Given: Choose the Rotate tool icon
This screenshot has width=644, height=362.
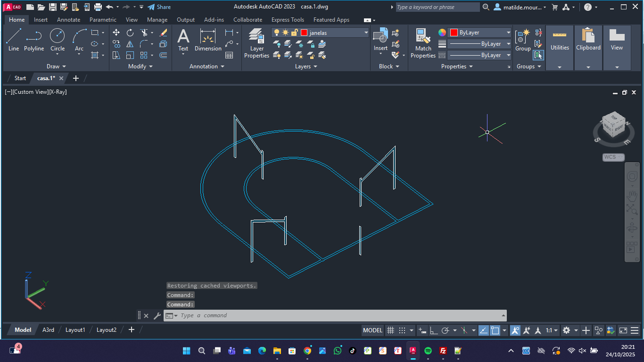Looking at the screenshot, I should click(x=130, y=33).
